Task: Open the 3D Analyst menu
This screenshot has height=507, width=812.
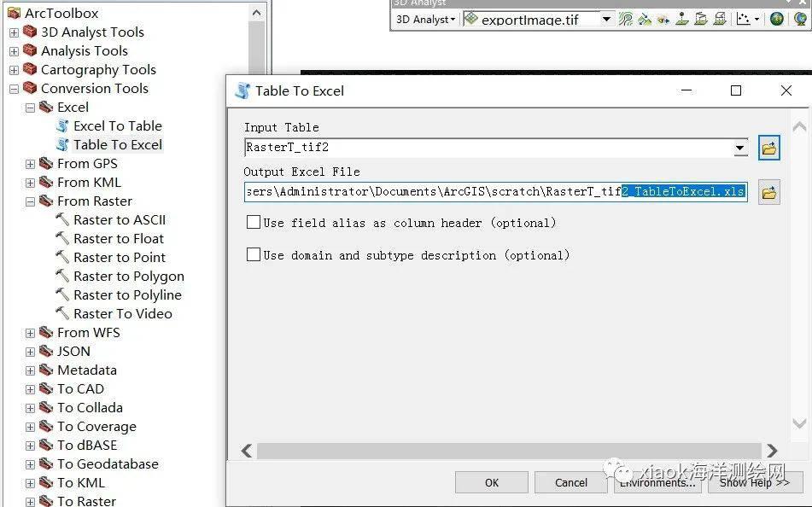Action: (x=426, y=19)
